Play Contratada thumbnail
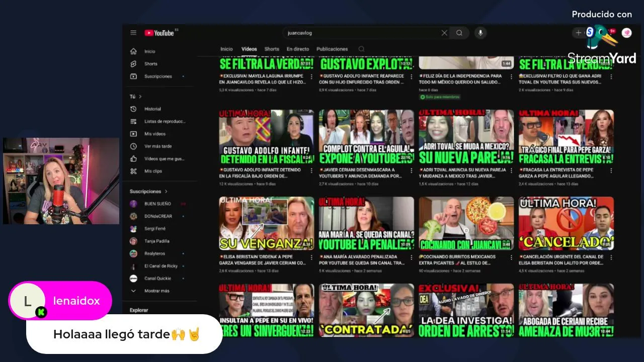This screenshot has width=644, height=362. tap(366, 310)
